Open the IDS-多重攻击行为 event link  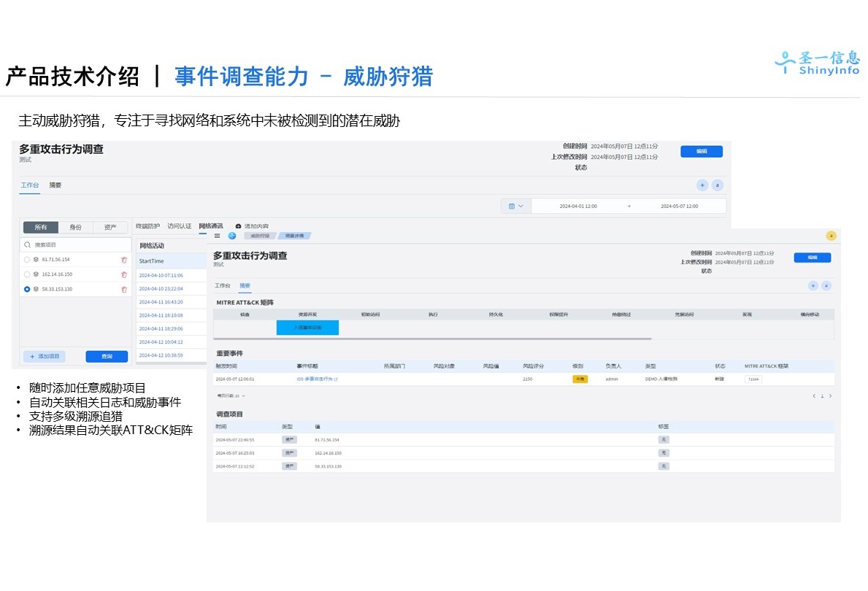pyautogui.click(x=316, y=379)
